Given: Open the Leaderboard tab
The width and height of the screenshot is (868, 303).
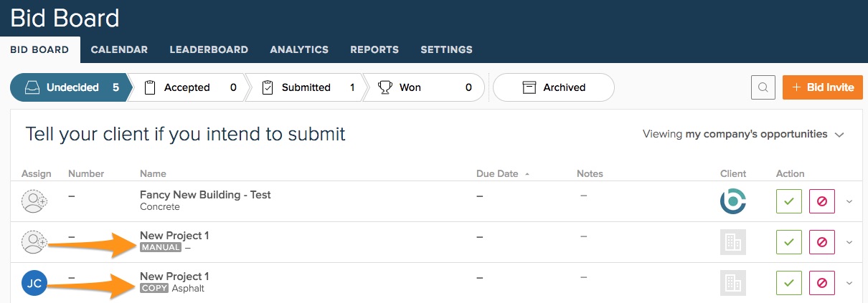Looking at the screenshot, I should (x=209, y=49).
